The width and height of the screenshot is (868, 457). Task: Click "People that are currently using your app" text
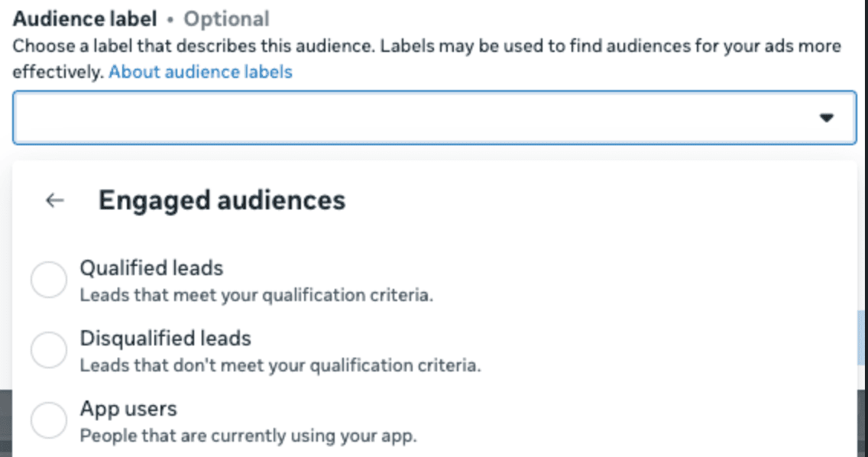pyautogui.click(x=248, y=436)
